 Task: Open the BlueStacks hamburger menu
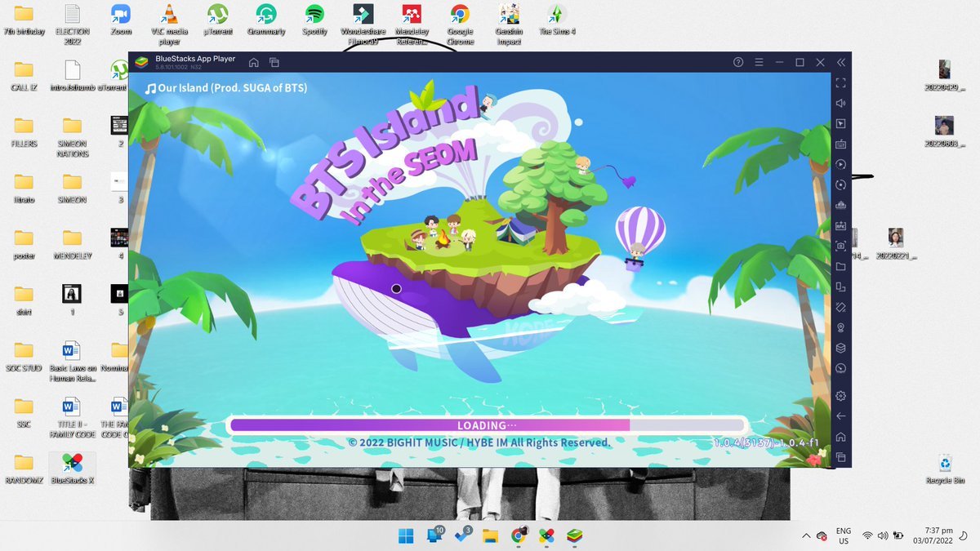pyautogui.click(x=759, y=63)
